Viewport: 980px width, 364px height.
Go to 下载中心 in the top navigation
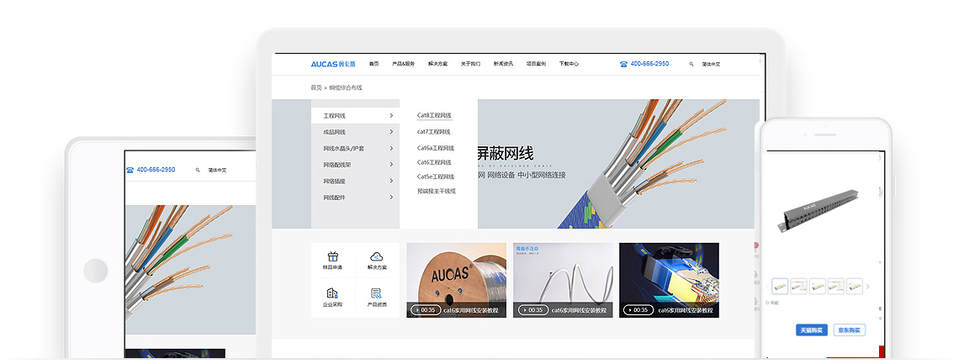pyautogui.click(x=569, y=64)
